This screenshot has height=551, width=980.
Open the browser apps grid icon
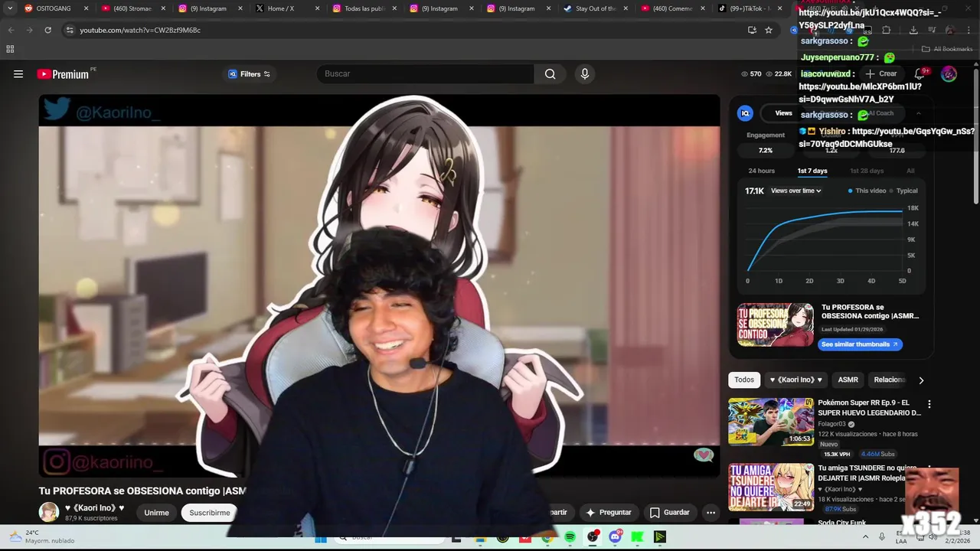point(10,49)
